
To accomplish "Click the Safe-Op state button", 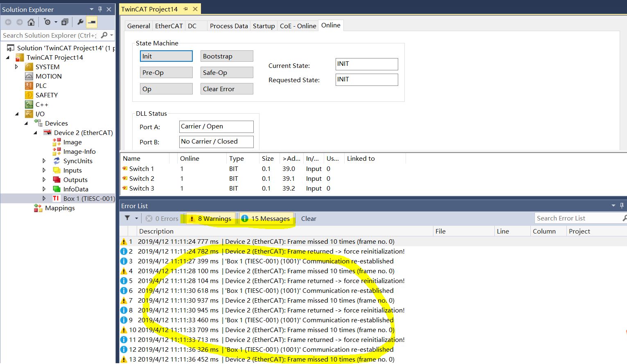I will (x=227, y=72).
